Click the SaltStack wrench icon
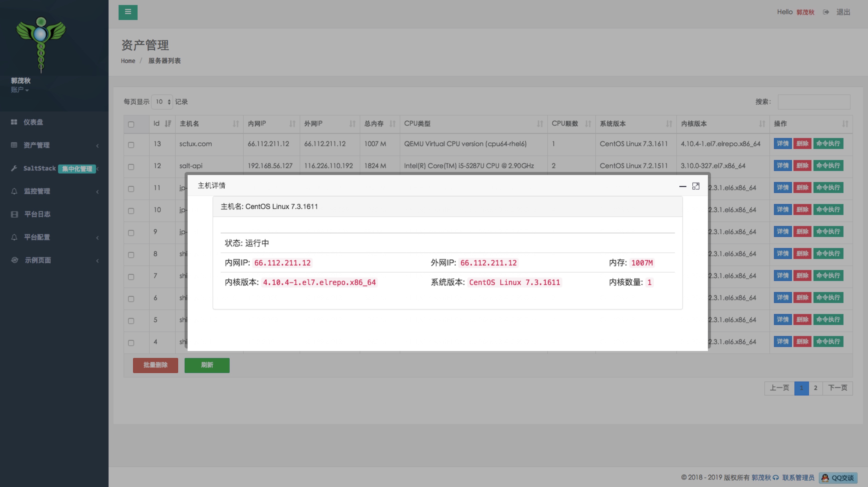 14,168
